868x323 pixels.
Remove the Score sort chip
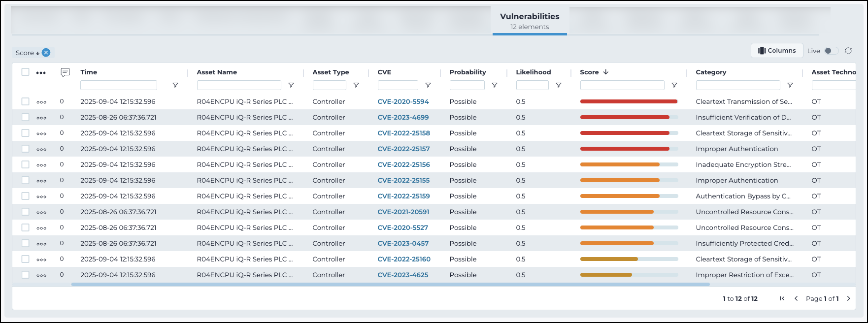(46, 53)
